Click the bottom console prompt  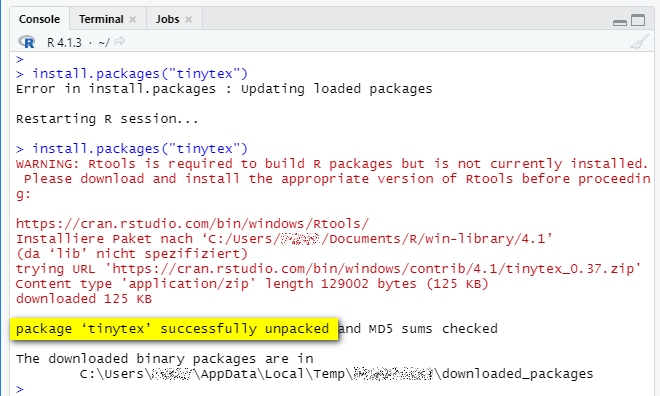(20, 389)
